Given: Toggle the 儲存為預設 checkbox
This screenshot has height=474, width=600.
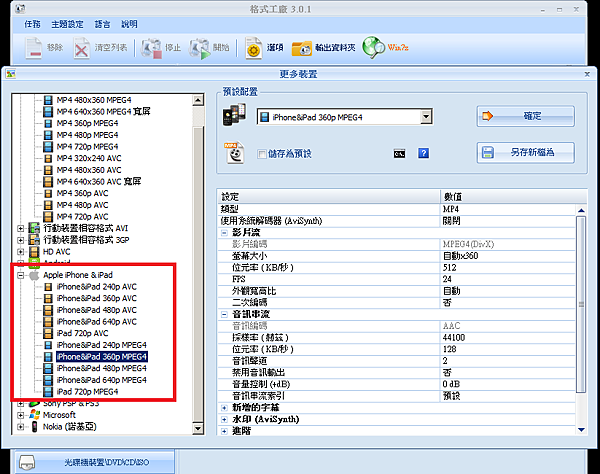Looking at the screenshot, I should tap(262, 154).
